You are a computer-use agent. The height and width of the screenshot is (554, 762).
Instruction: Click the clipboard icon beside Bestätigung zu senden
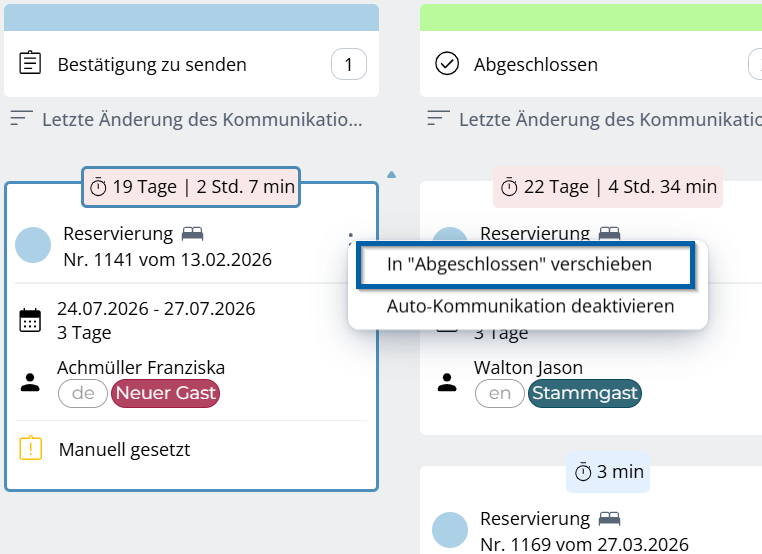tap(31, 65)
